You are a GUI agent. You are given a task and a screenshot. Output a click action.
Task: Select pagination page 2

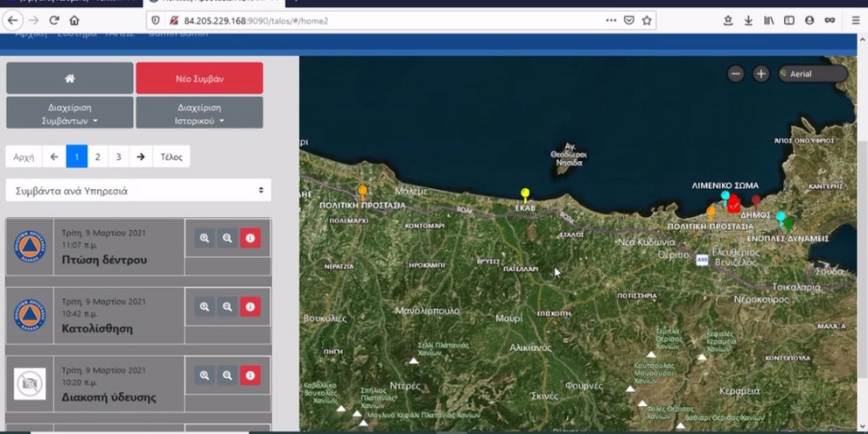[97, 157]
